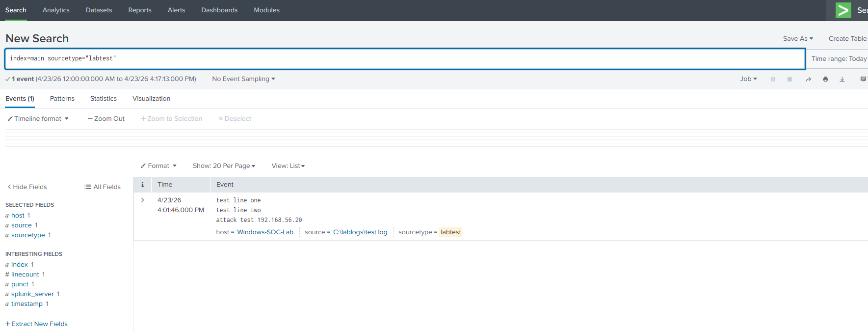Click event text 'test line one'
Screen dimensions: 868x331
(238, 200)
